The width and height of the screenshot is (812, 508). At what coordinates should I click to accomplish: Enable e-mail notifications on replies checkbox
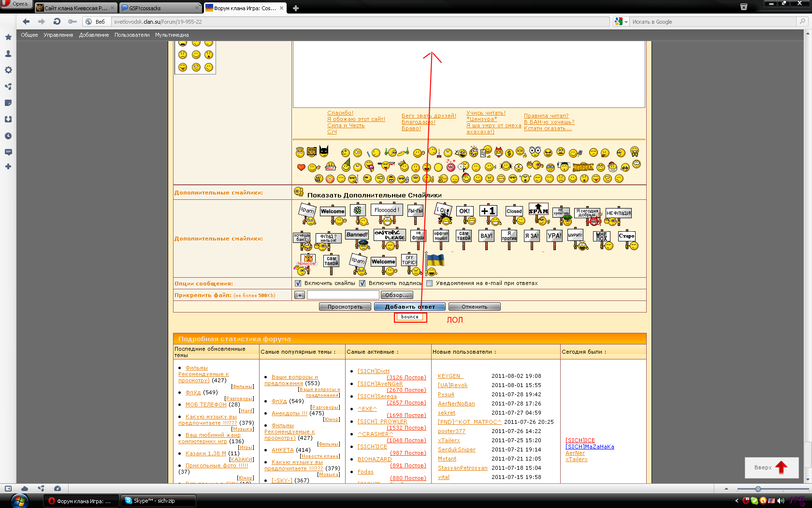click(x=430, y=284)
